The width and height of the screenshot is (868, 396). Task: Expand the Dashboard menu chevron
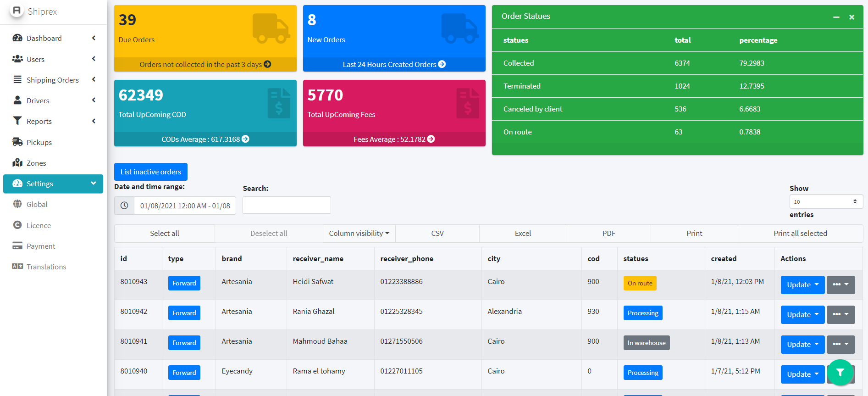coord(94,38)
